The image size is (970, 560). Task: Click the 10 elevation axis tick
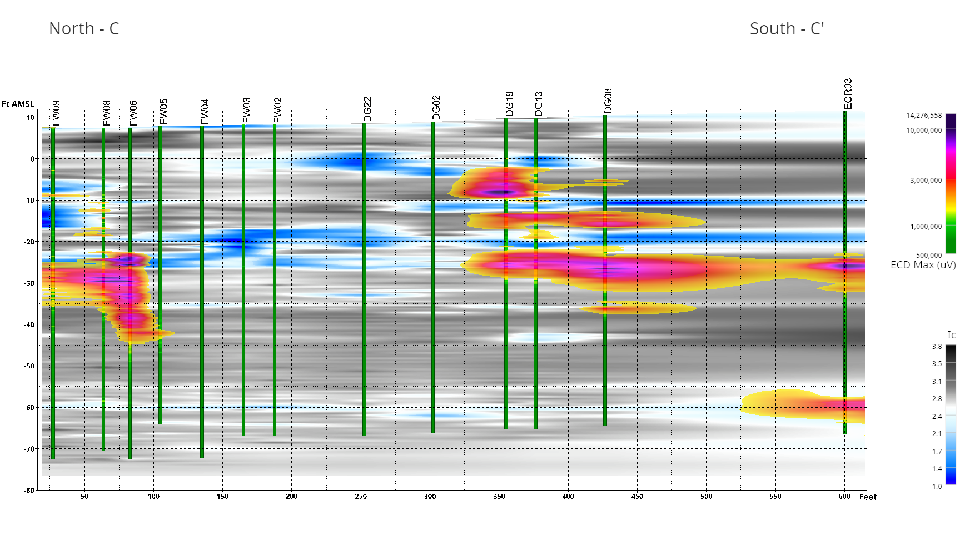[x=31, y=117]
